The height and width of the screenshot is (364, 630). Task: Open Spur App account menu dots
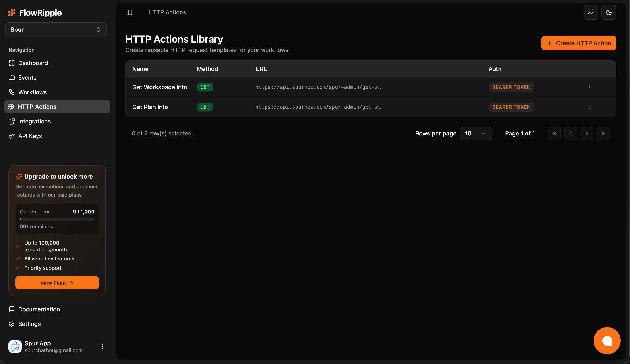tap(103, 346)
